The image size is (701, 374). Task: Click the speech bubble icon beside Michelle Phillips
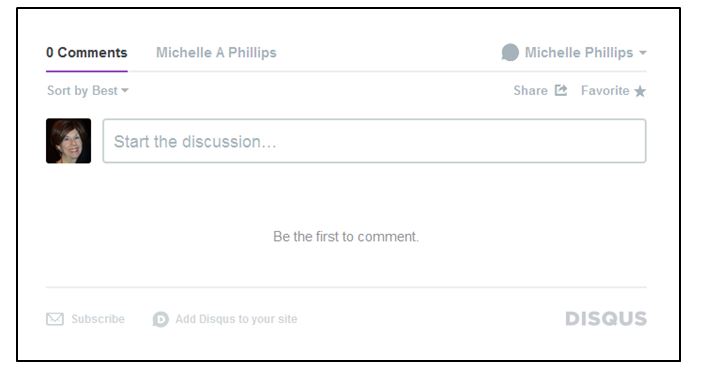tap(510, 52)
